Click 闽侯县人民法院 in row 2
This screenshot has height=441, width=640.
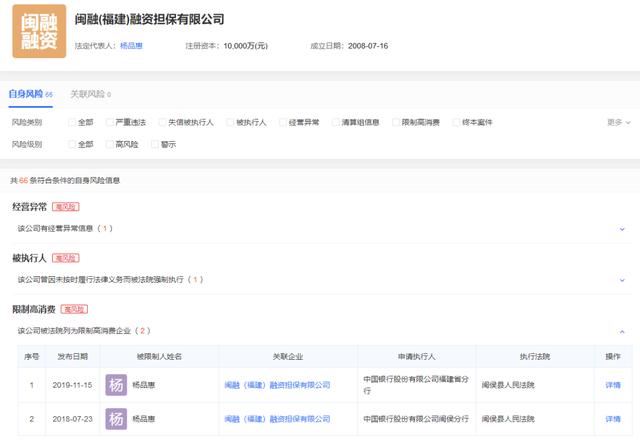(x=508, y=419)
